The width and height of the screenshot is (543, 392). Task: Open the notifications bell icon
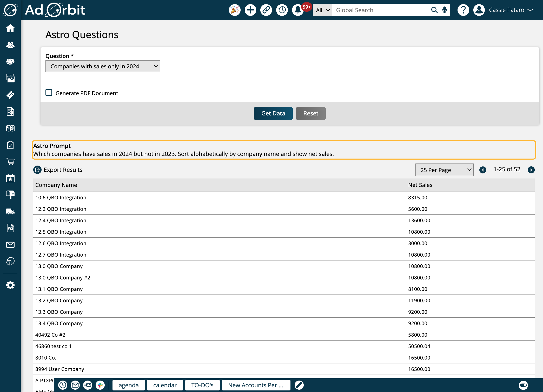[x=298, y=10]
